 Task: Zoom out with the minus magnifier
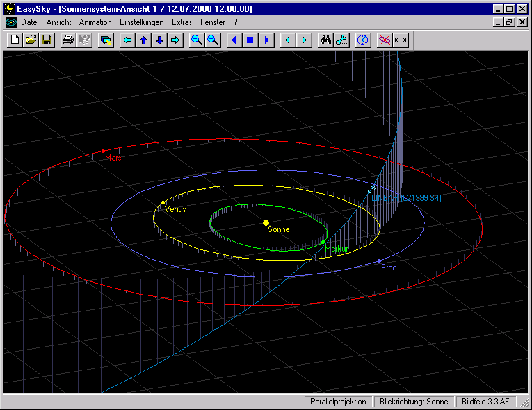tap(213, 40)
